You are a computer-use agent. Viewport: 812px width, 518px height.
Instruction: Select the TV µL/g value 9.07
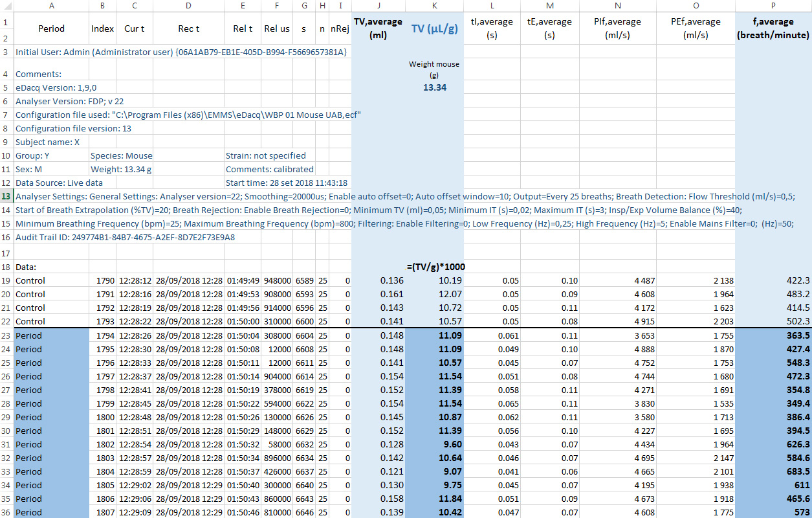point(435,471)
